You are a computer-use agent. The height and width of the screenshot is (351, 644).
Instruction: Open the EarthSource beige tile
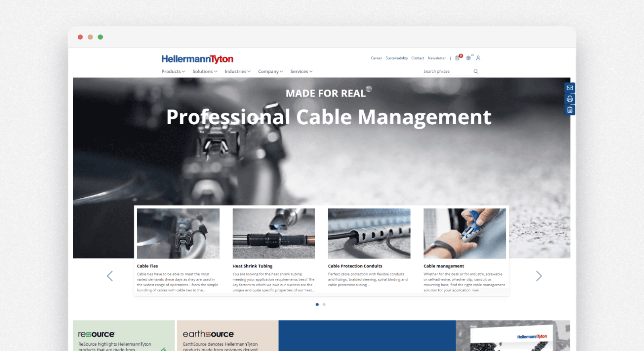pyautogui.click(x=227, y=336)
